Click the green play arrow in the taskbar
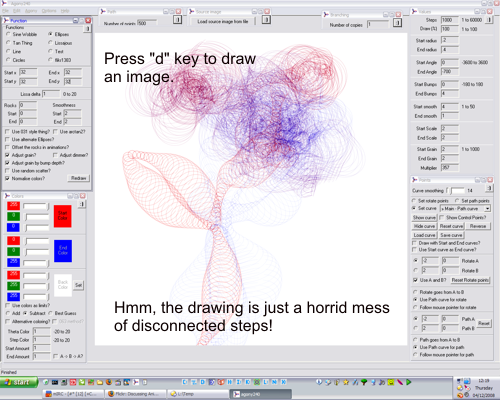The image size is (500, 400). [409, 382]
